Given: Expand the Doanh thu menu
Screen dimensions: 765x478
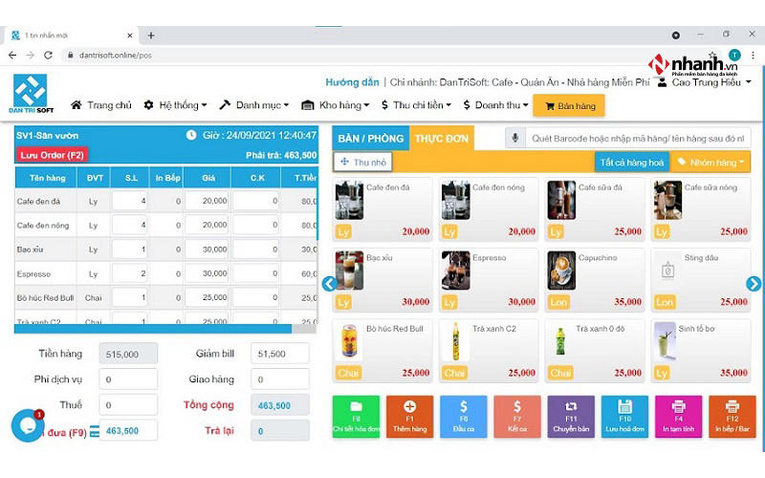Looking at the screenshot, I should [x=496, y=105].
